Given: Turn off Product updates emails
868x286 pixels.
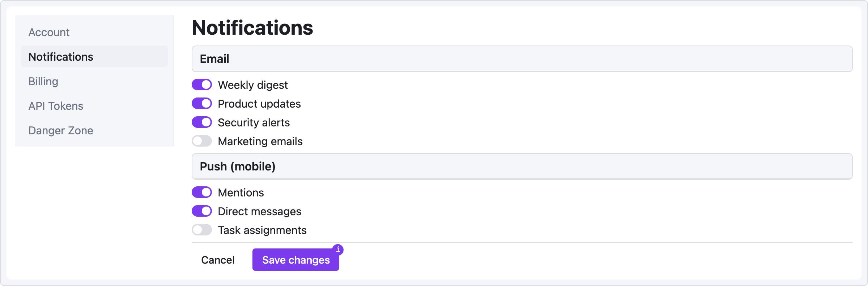Looking at the screenshot, I should coord(202,104).
